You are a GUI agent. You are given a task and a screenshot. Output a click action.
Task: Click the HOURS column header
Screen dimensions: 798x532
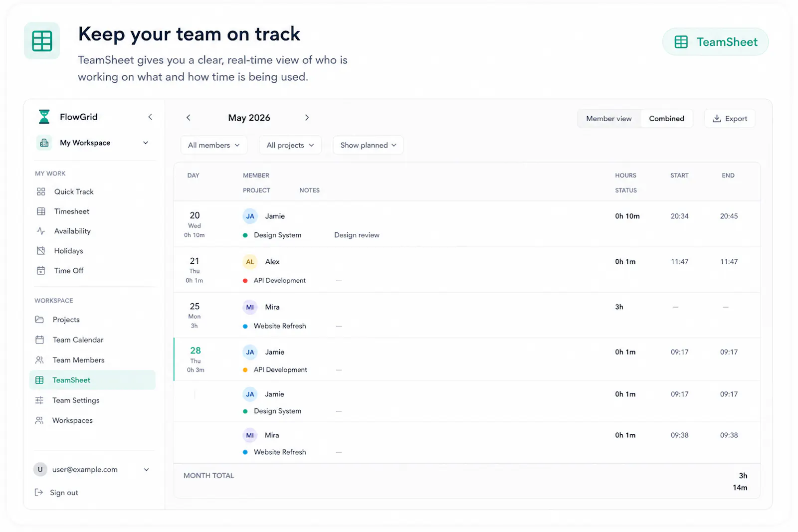tap(625, 176)
